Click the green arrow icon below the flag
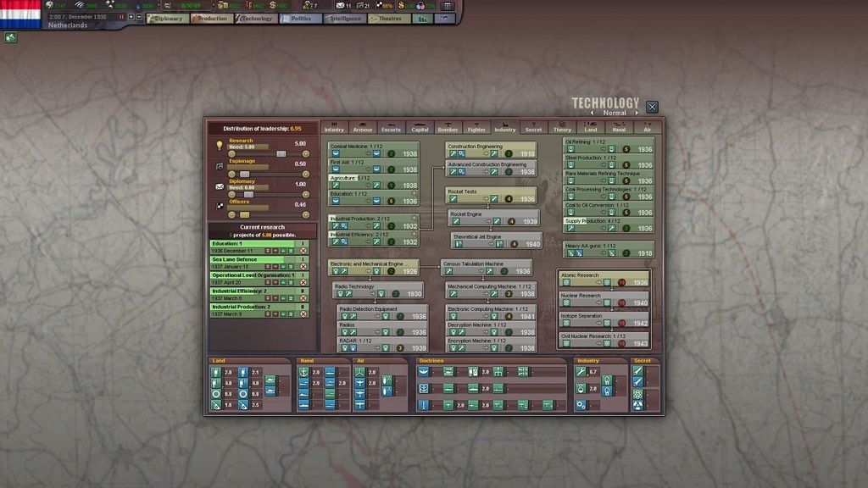This screenshot has height=488, width=868. (10, 37)
